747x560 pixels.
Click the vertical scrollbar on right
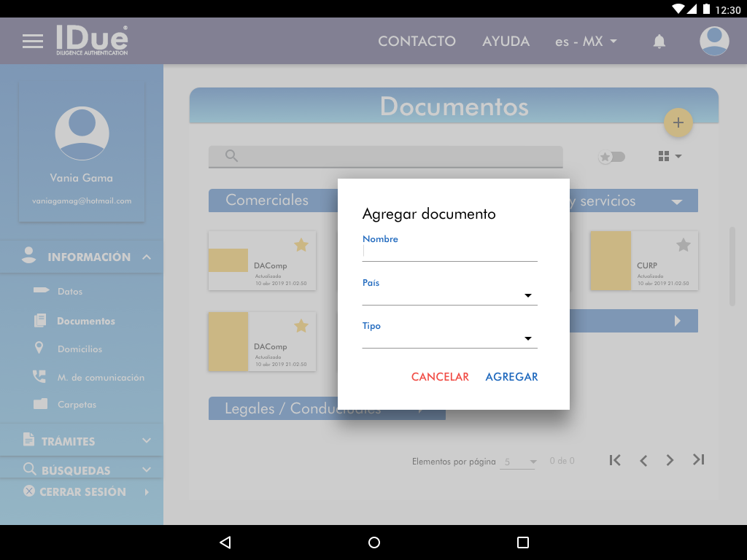click(732, 266)
